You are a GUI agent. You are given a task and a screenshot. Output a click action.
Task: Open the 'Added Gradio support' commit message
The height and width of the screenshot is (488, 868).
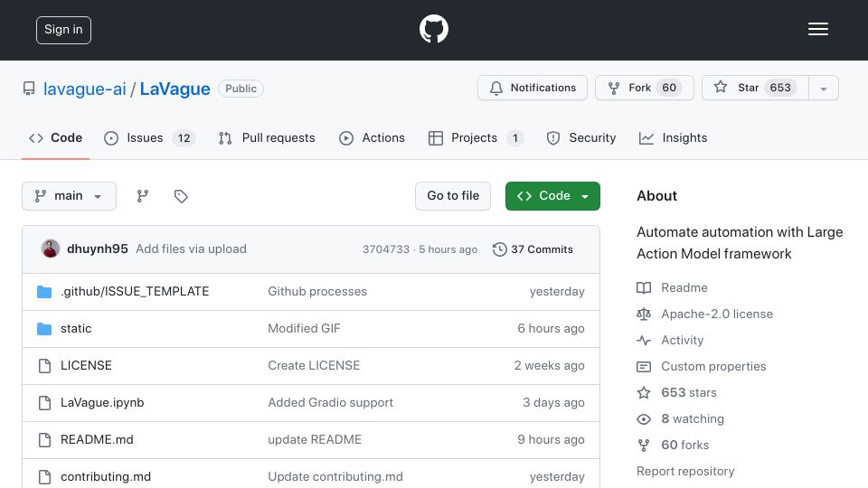coord(331,403)
